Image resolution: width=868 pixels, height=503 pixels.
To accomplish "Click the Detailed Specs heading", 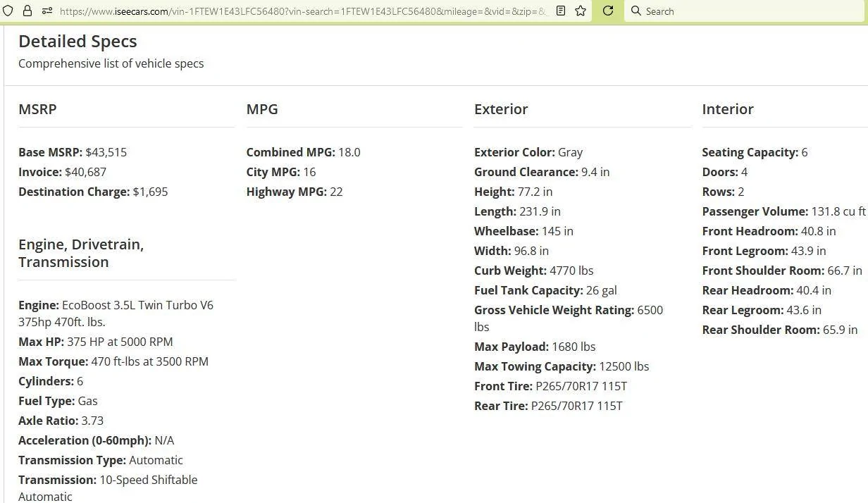I will coord(77,41).
